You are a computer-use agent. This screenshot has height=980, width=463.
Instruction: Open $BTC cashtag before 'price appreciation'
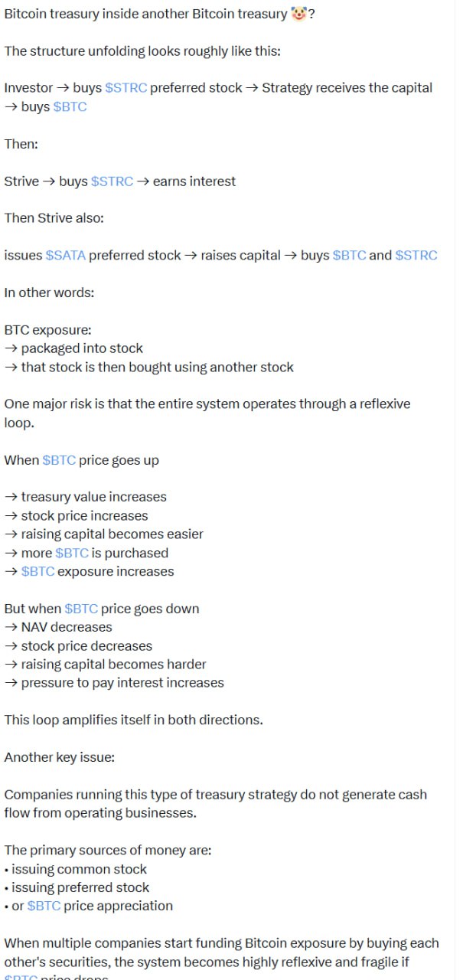44,906
